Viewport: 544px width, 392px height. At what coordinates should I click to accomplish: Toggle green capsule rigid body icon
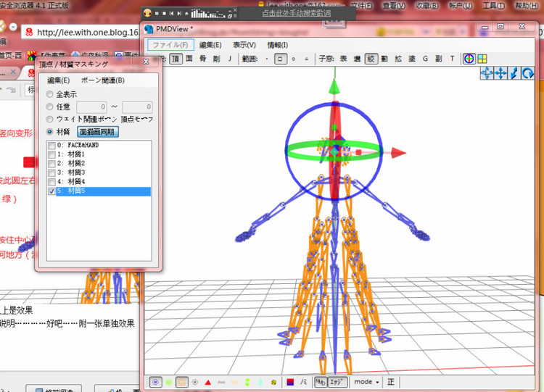(x=247, y=382)
